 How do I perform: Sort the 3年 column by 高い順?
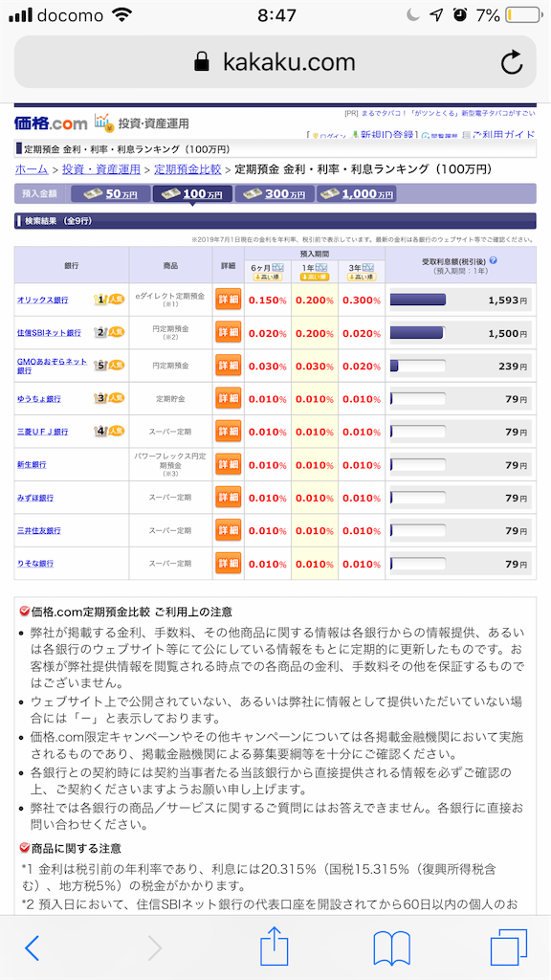362,277
